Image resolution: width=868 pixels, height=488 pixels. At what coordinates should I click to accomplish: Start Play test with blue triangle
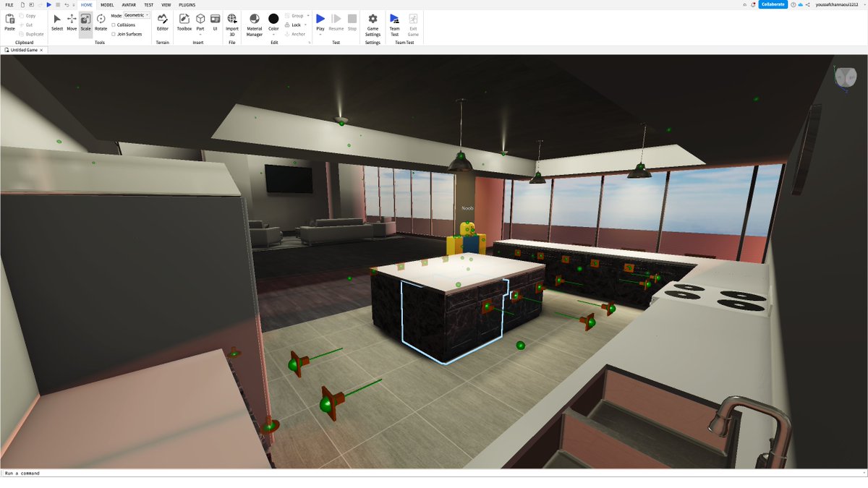coord(320,20)
